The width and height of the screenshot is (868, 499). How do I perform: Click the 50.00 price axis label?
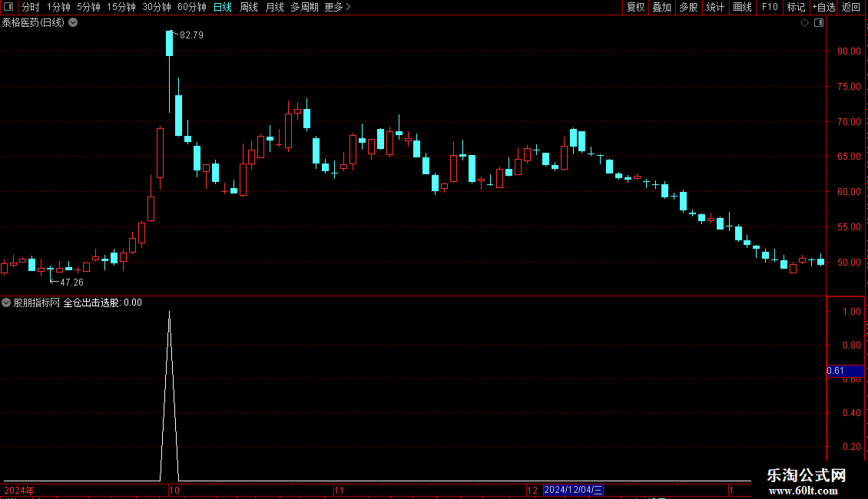[849, 263]
